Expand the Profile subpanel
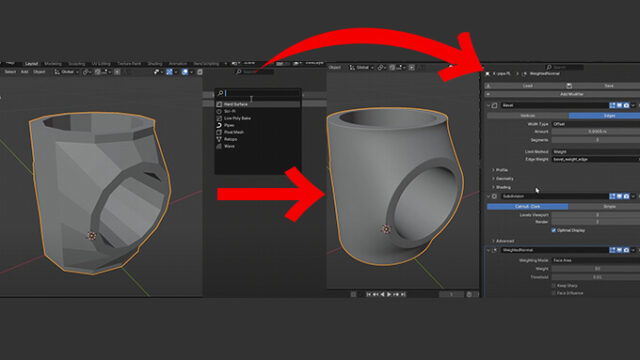 [x=500, y=170]
